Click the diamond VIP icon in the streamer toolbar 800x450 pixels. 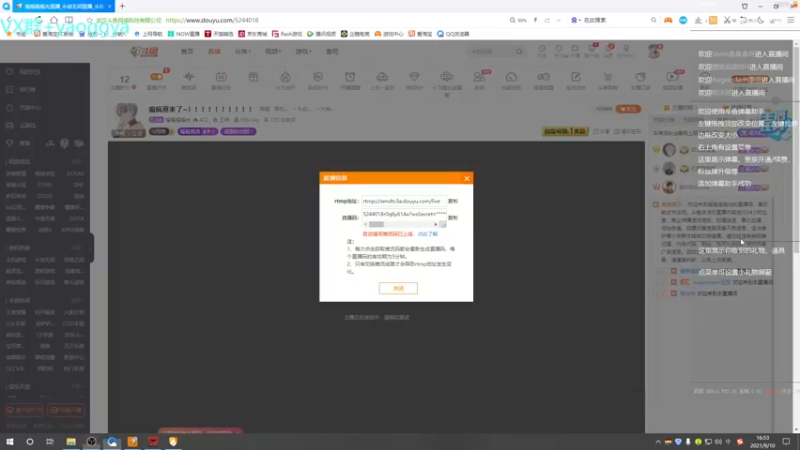(x=414, y=77)
